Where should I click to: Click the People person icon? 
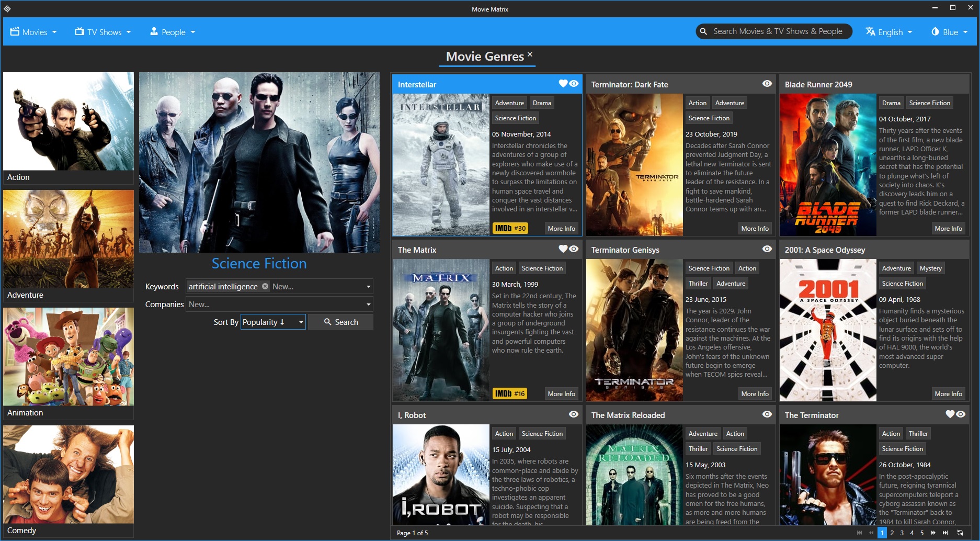click(x=154, y=31)
